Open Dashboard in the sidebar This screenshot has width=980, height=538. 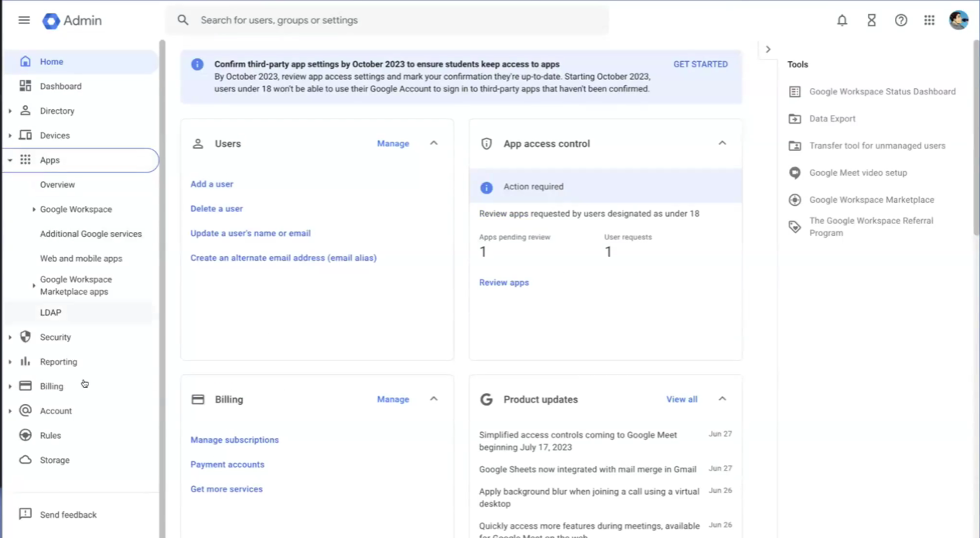(60, 87)
